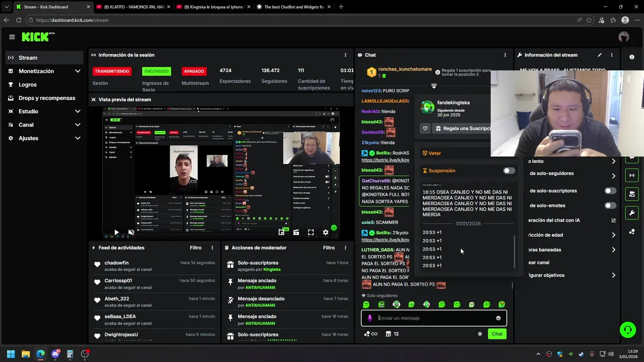Open File Explorer from the taskbar
This screenshot has width=644, height=362.
[x=26, y=354]
